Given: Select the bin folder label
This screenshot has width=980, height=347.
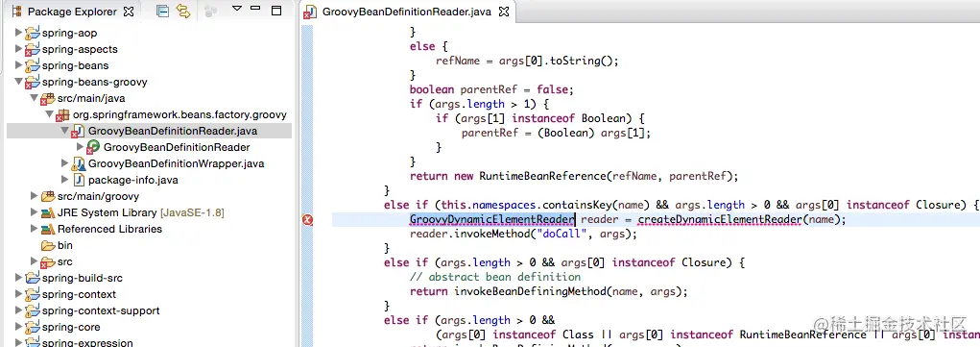Looking at the screenshot, I should (x=65, y=245).
